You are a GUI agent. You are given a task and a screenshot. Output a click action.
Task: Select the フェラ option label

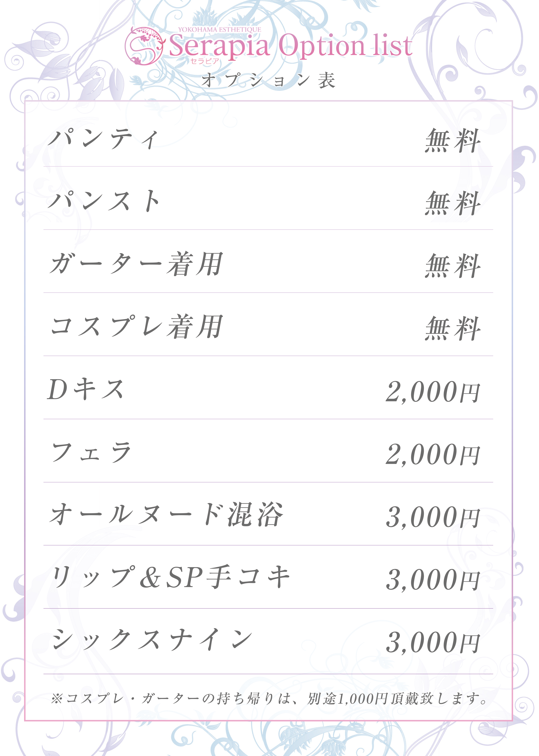tap(91, 452)
